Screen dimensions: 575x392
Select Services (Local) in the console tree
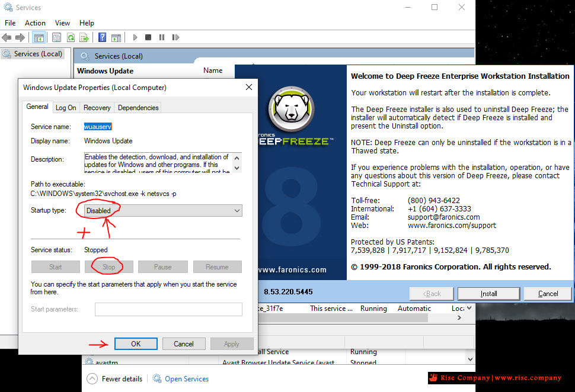coord(38,54)
